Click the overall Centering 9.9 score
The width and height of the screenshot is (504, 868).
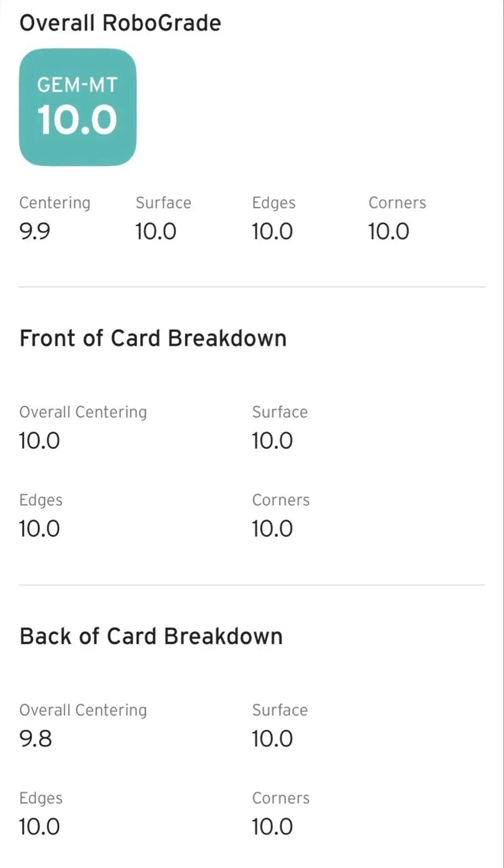click(x=35, y=231)
